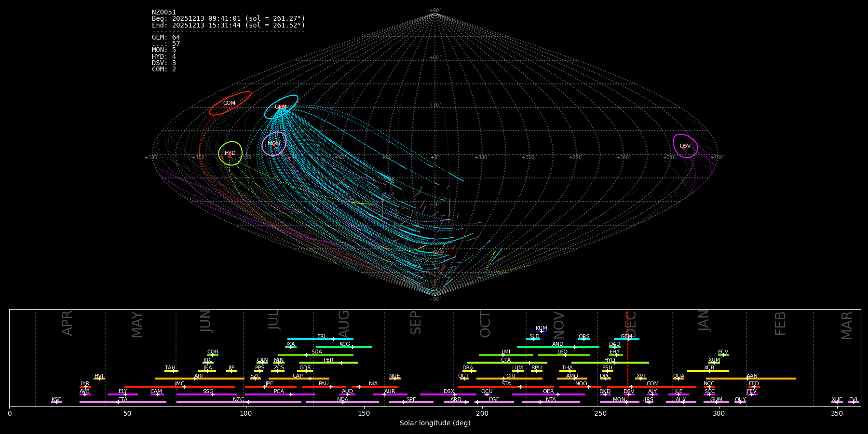
Task: Click the 'Solar longitude (deg)' axis label
Action: tap(435, 423)
